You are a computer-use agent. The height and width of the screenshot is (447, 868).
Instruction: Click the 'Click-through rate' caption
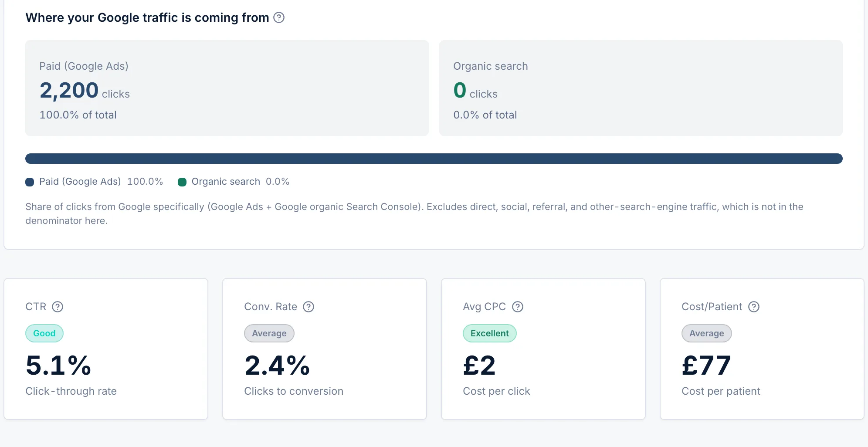click(71, 391)
